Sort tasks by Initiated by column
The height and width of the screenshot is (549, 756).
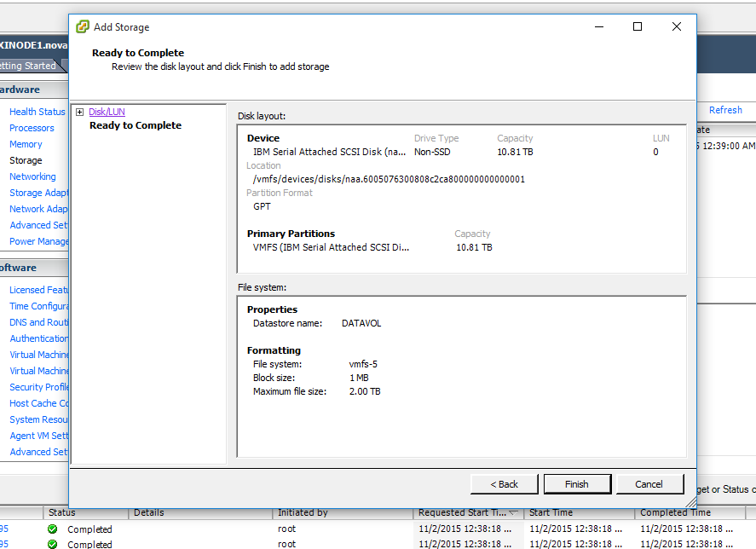pos(343,513)
